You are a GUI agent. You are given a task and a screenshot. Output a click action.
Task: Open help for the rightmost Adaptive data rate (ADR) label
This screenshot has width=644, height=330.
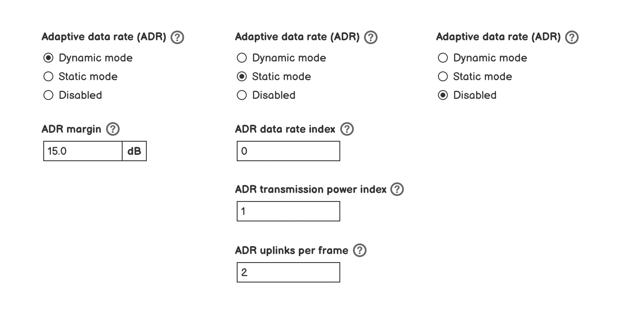coord(571,37)
